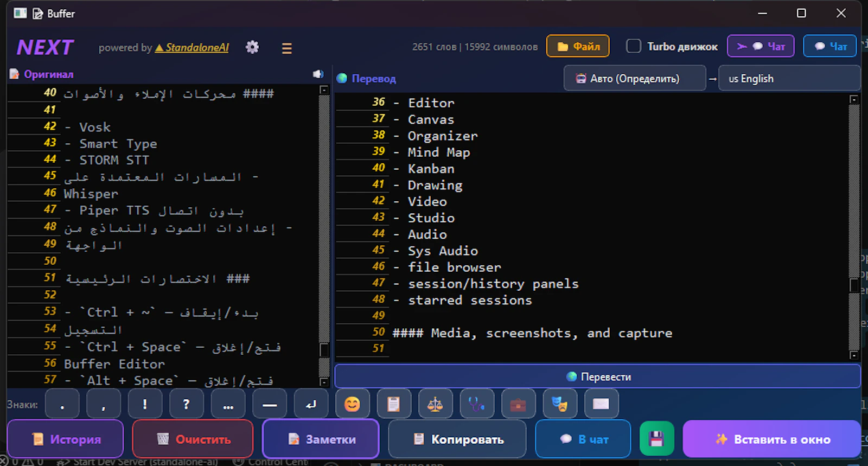Open Заметки notes
The height and width of the screenshot is (466, 868).
coord(321,439)
